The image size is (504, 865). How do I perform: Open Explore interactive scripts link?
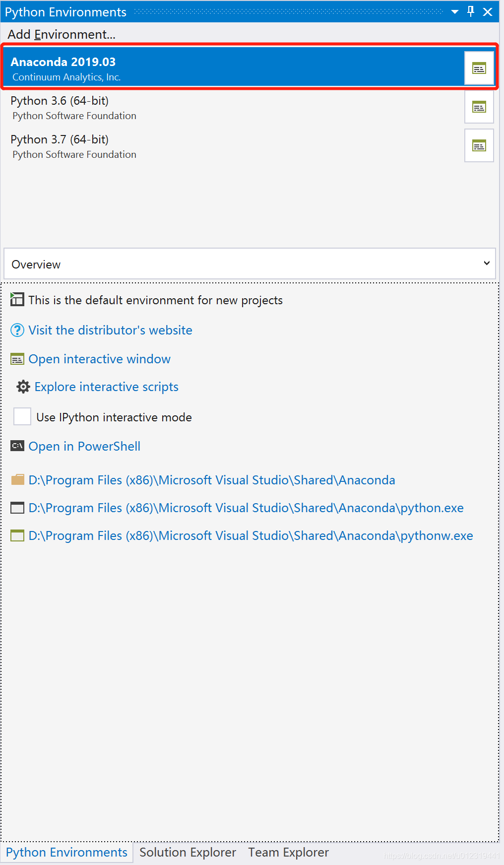(x=106, y=387)
